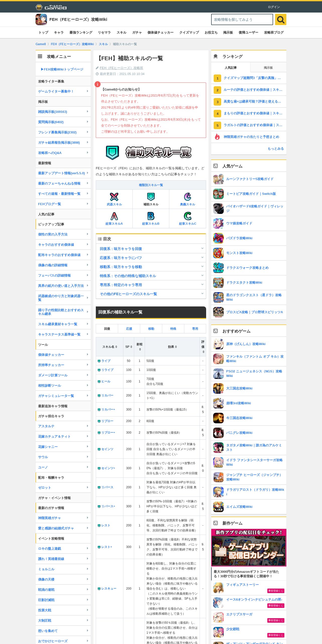322x644 pixels.
Task: Select the 特殊 skill category tab
Action: [173, 329]
